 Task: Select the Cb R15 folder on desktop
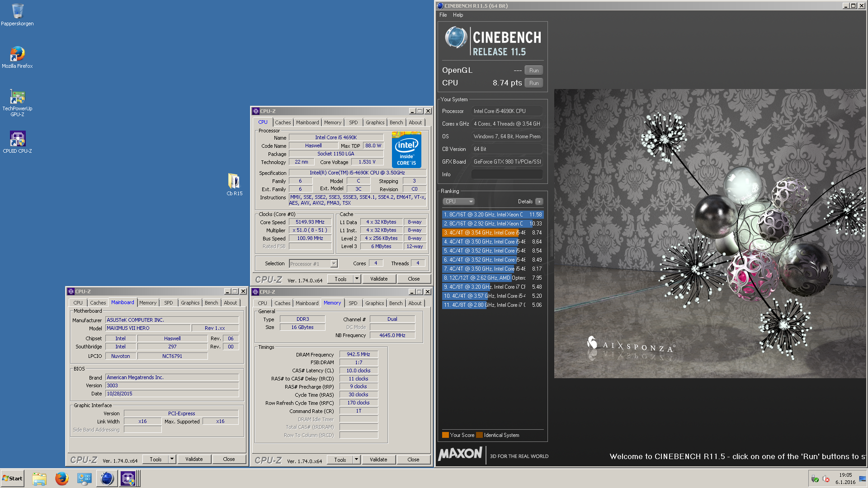coord(234,184)
